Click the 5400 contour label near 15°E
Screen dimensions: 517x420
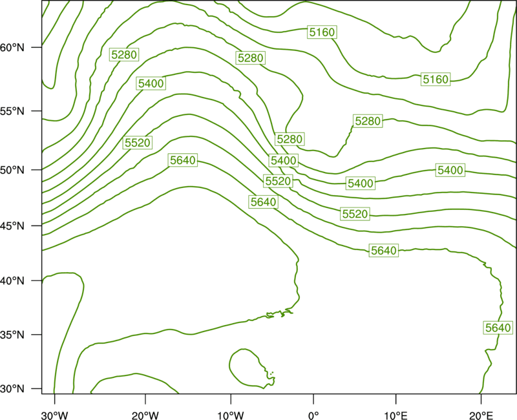tap(450, 170)
